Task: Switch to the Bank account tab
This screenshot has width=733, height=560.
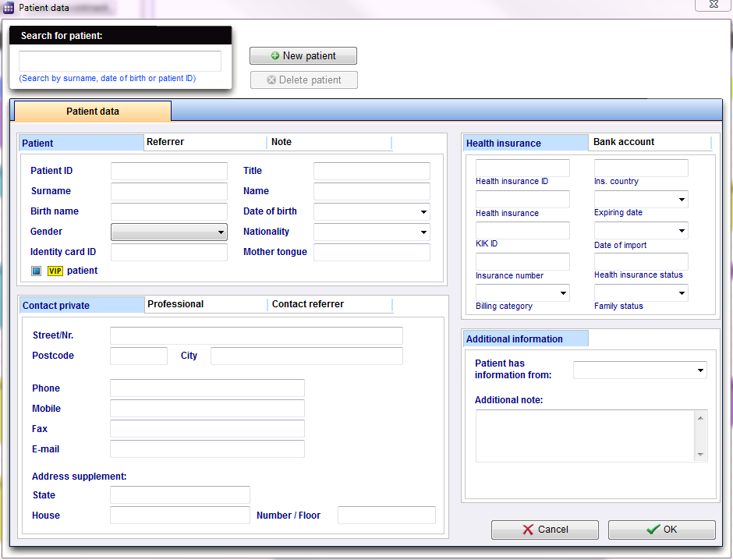Action: coord(650,142)
